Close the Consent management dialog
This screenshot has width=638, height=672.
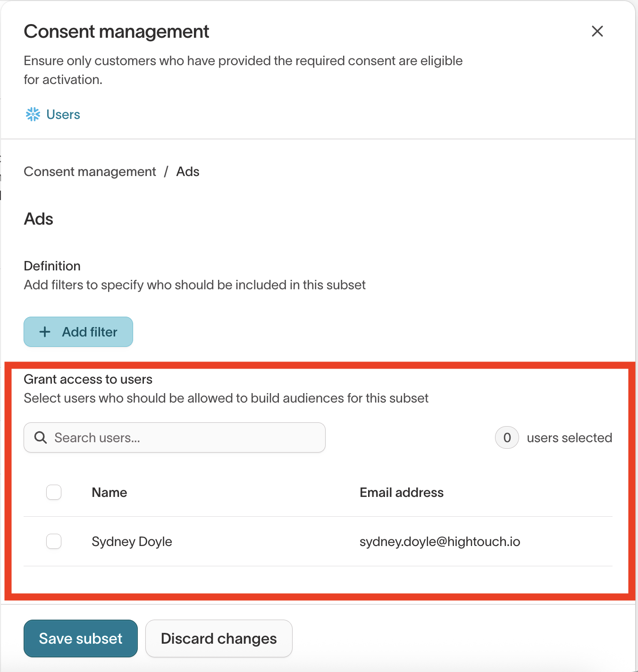tap(597, 32)
